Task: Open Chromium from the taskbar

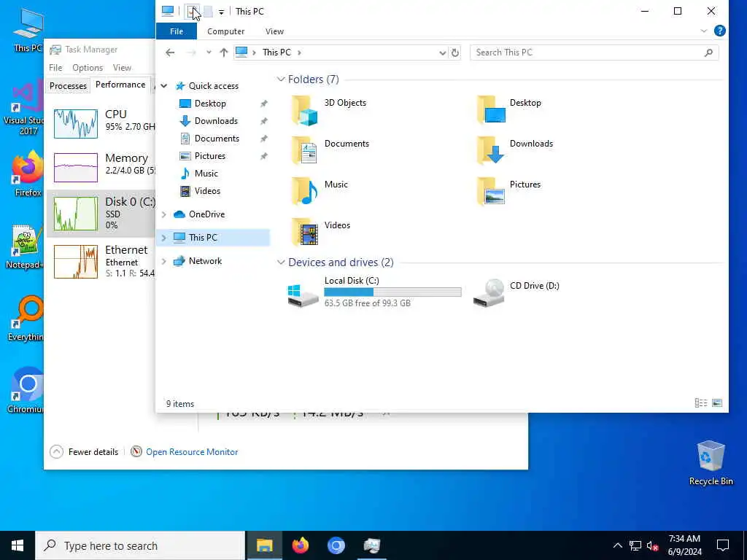Action: 336,545
